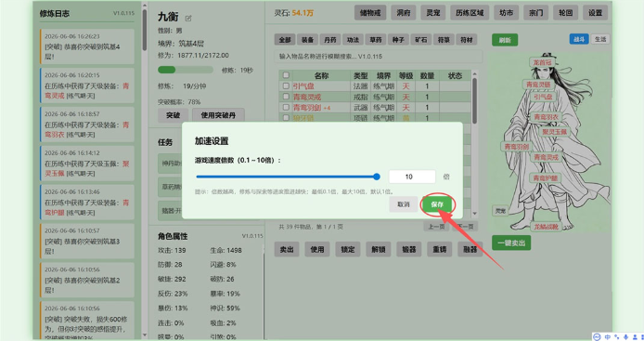This screenshot has width=644, height=341.
Task: Click the 使用突破丹 button
Action: pos(218,115)
